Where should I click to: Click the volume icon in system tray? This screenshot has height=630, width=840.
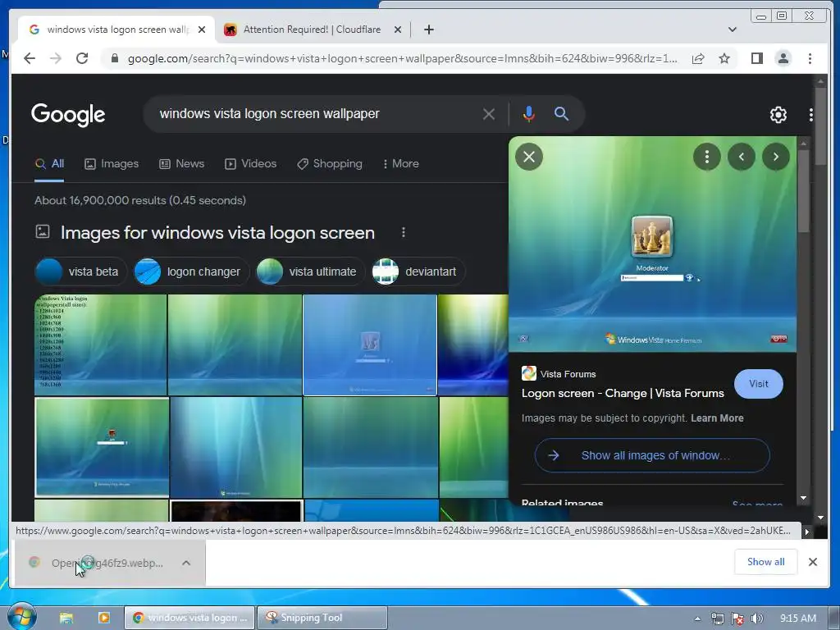pos(757,619)
